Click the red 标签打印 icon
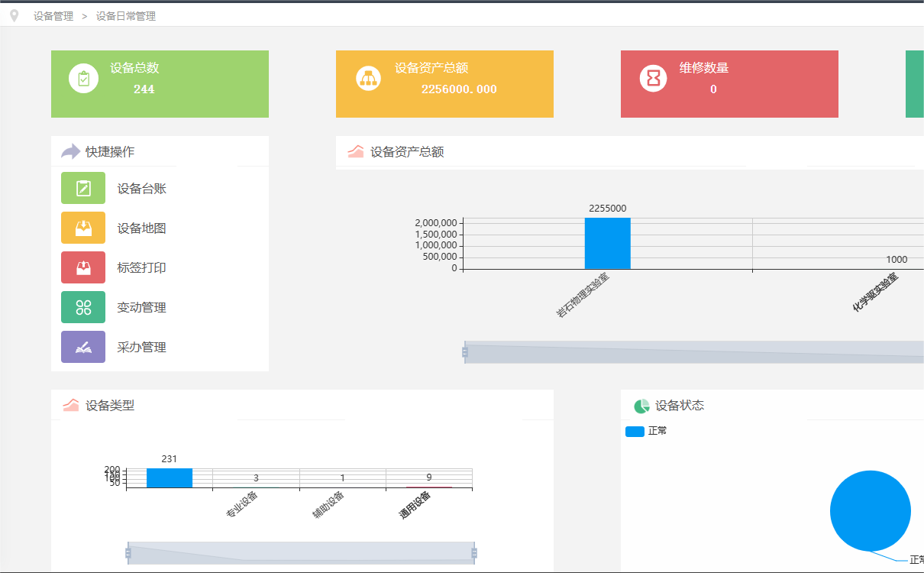Screen dimensions: 924x573 83,267
